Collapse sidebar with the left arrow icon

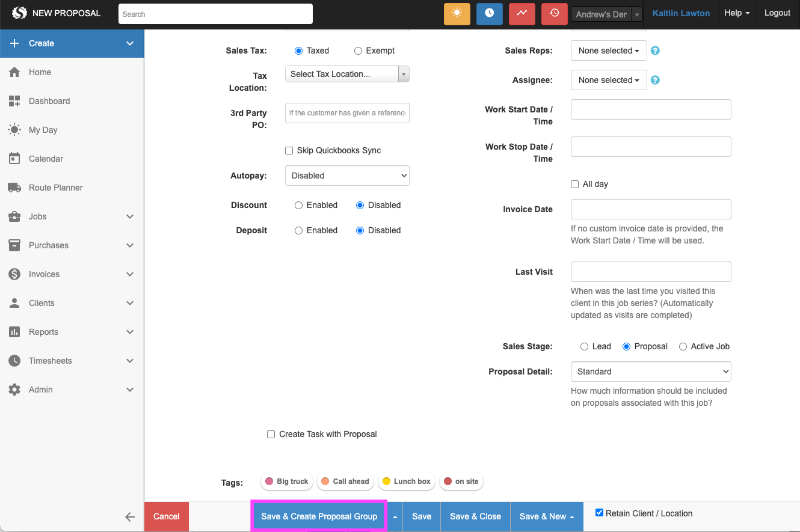pos(130,516)
